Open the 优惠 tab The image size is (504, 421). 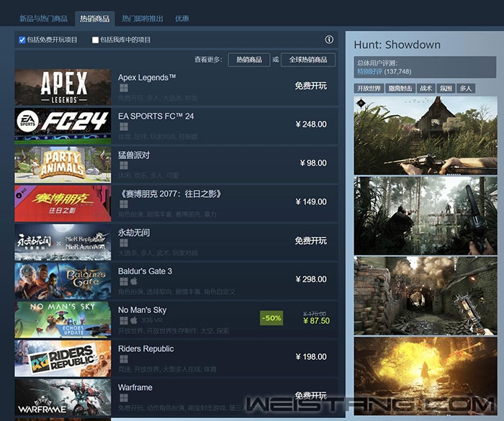(181, 18)
